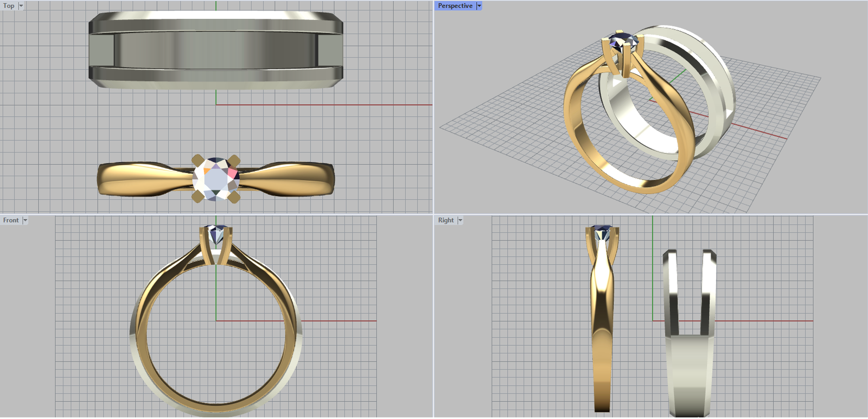Image resolution: width=868 pixels, height=419 pixels.
Task: Open the Top viewport dropdown arrow
Action: click(21, 6)
